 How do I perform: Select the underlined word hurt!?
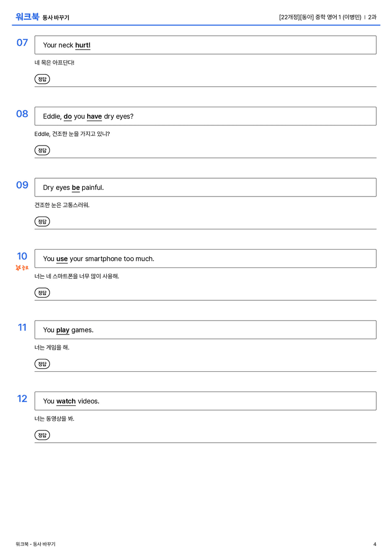(x=83, y=45)
